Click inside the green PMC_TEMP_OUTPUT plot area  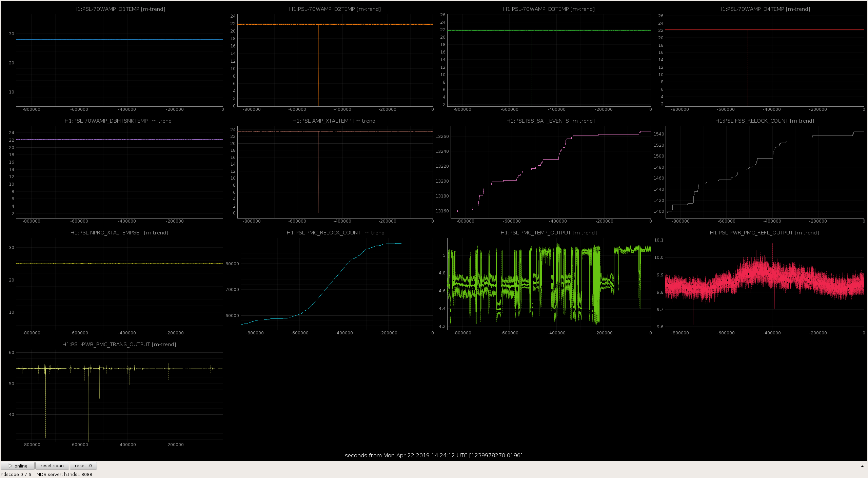point(549,284)
